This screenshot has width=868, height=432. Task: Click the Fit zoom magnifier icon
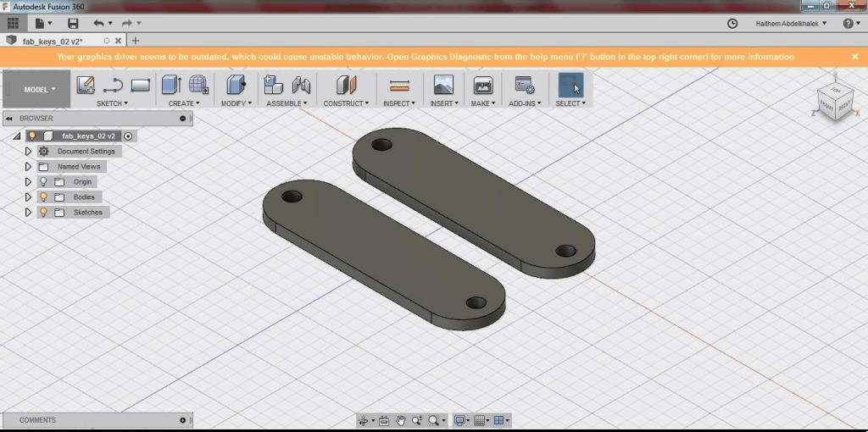point(434,420)
